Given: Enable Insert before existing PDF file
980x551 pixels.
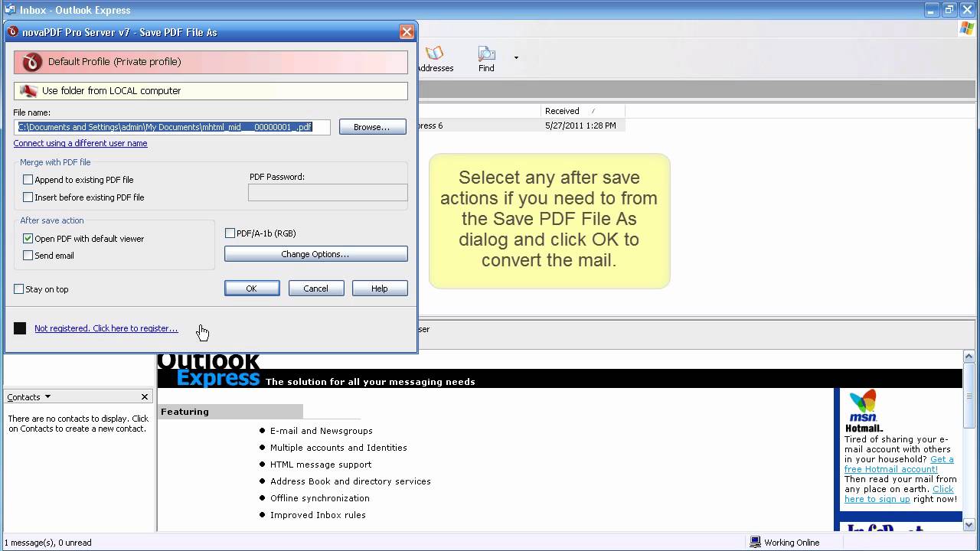Looking at the screenshot, I should pos(28,197).
